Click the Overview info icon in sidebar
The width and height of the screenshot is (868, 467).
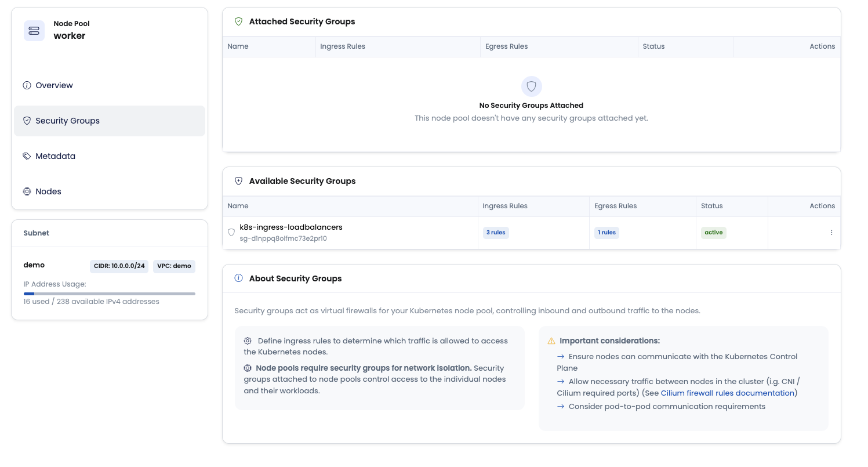click(27, 85)
